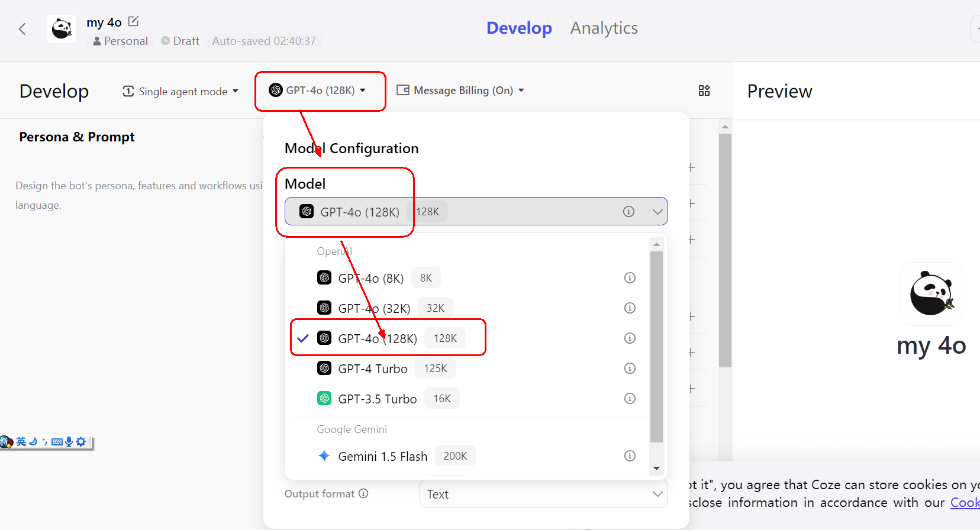Click the model list scrollbar up arrow
980x530 pixels.
(656, 244)
